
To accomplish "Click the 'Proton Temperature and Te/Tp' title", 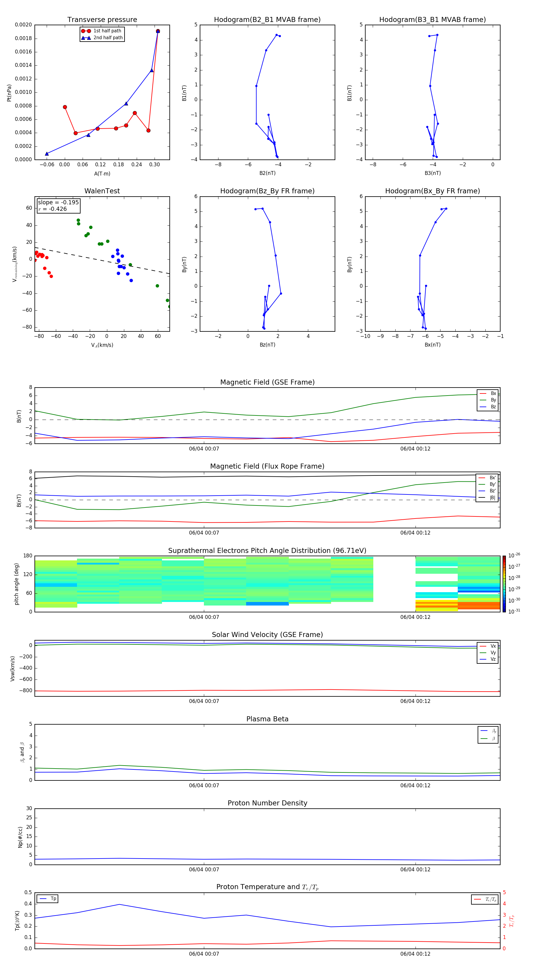I will [267, 887].
